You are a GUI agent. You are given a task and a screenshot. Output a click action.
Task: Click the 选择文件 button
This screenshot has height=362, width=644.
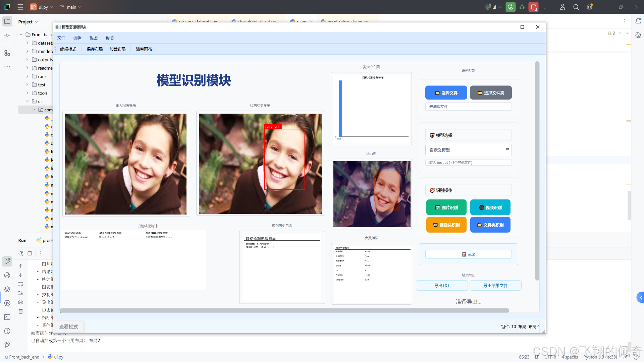click(x=446, y=93)
